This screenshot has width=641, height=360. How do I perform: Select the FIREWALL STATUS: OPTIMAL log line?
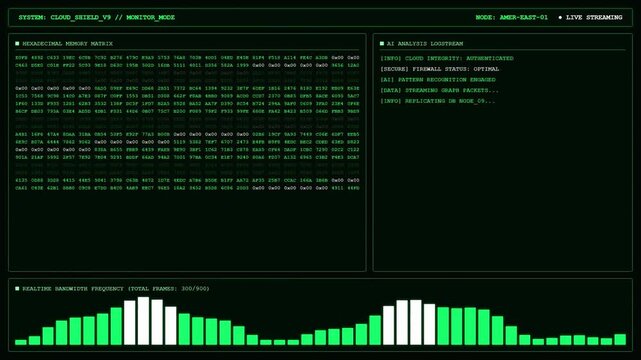pyautogui.click(x=439, y=69)
